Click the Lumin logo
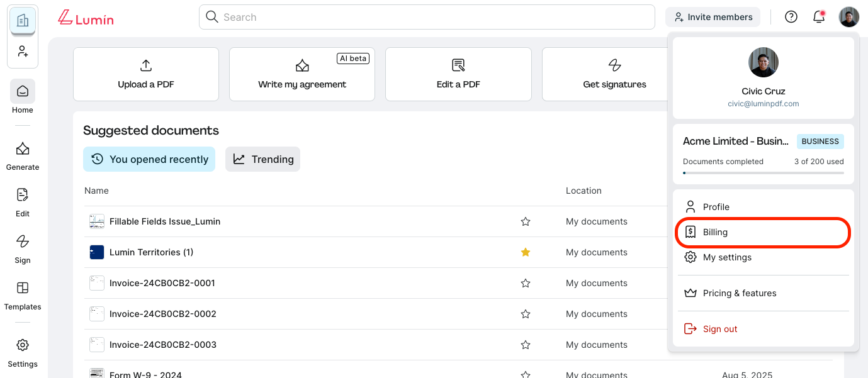This screenshot has height=378, width=868. (86, 18)
